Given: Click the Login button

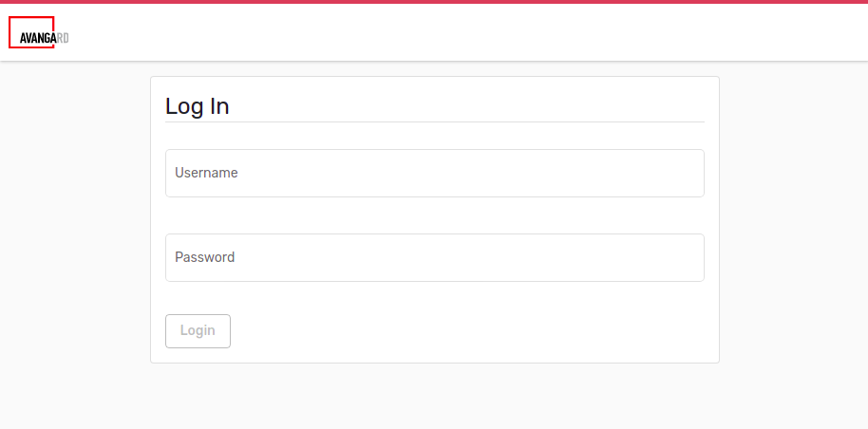Looking at the screenshot, I should pos(198,331).
